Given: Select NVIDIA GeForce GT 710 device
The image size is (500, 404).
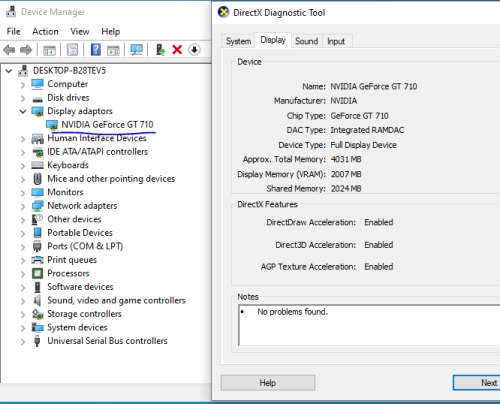Looking at the screenshot, I should tap(107, 125).
